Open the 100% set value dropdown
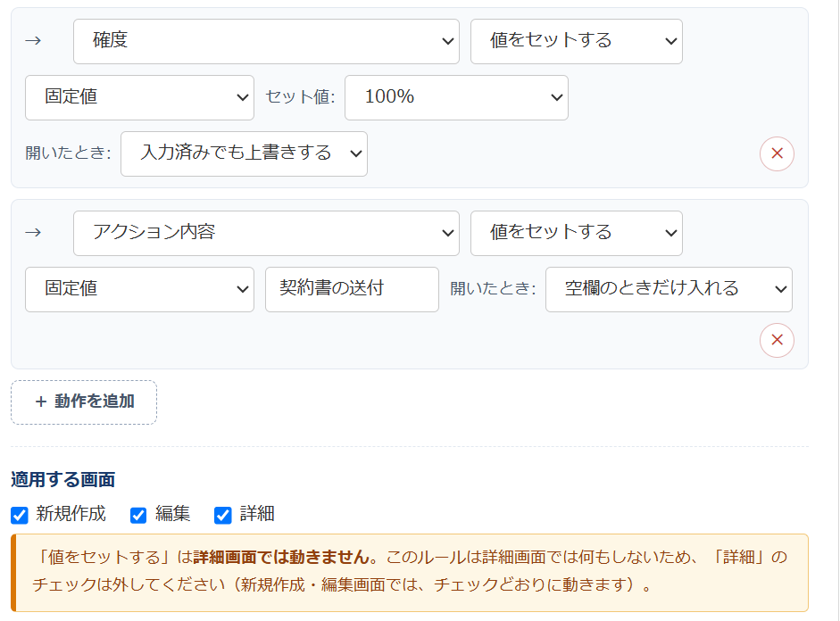 pyautogui.click(x=456, y=97)
